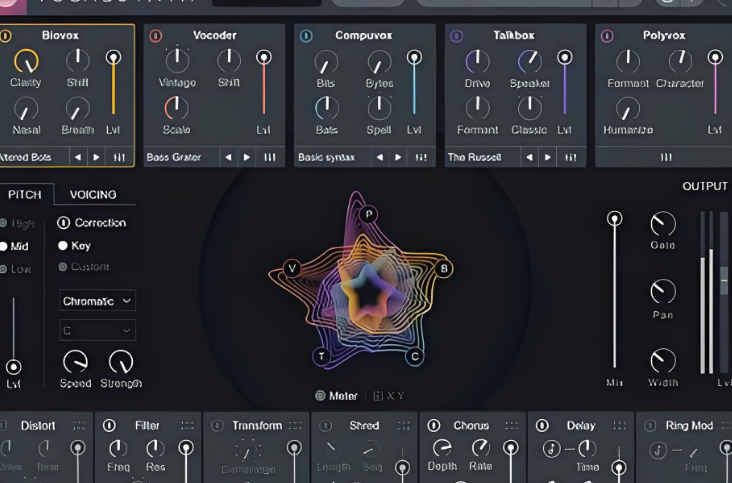This screenshot has width=732, height=483.
Task: Toggle the Vocoder module power button
Action: [x=156, y=36]
